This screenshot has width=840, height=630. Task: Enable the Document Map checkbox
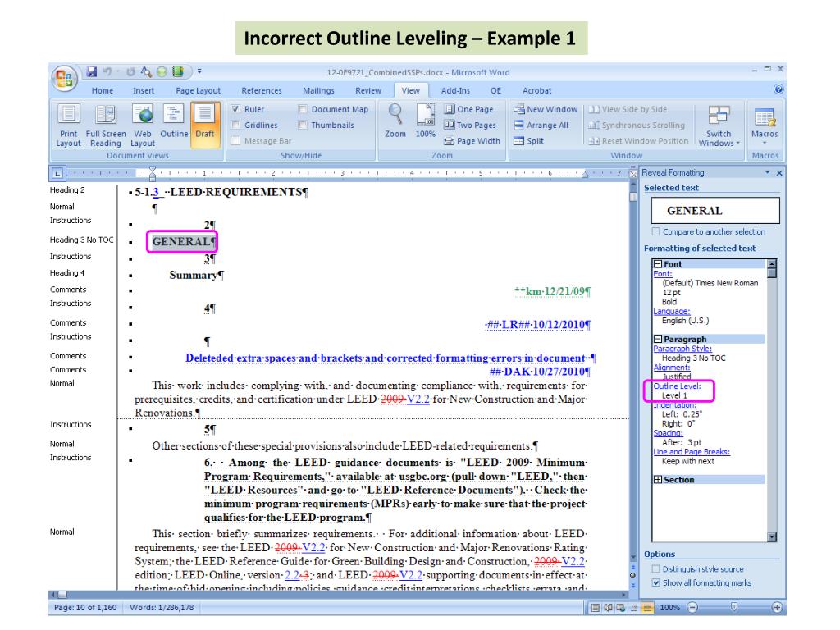coord(303,109)
